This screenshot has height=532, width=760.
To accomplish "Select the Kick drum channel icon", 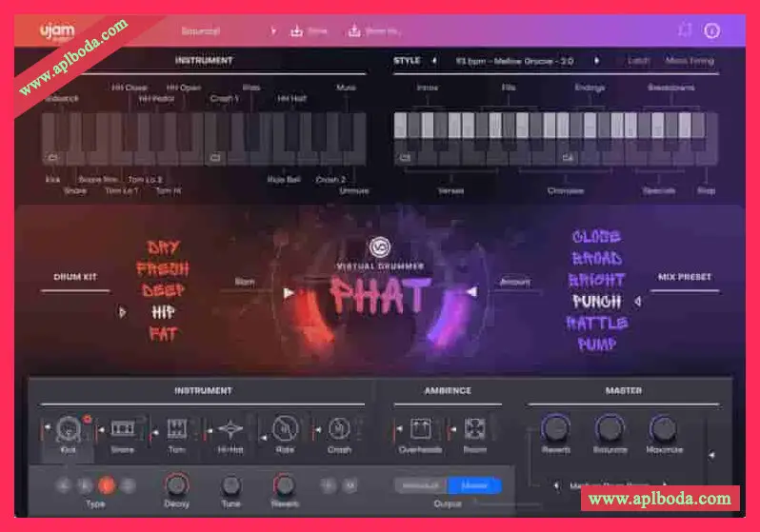I will click(69, 429).
